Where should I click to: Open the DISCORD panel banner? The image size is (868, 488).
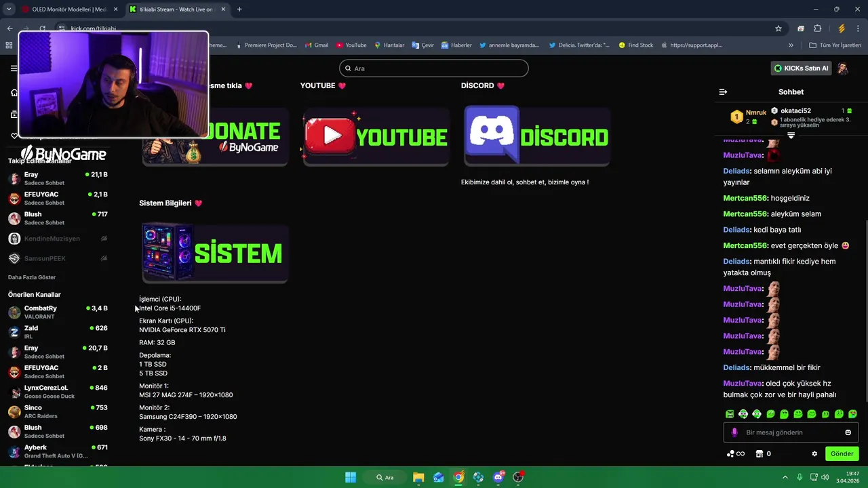[x=536, y=136]
